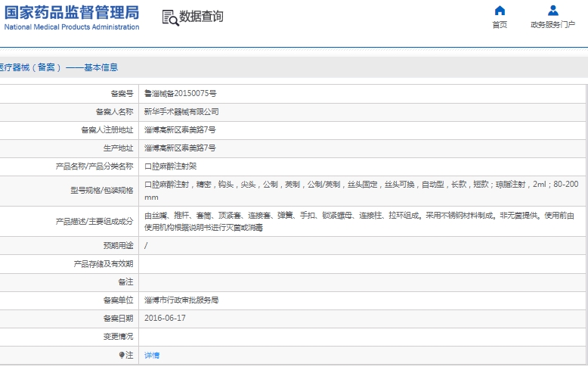Image resolution: width=588 pixels, height=370 pixels.
Task: Click the 备案日期 row label
Action: click(x=118, y=319)
